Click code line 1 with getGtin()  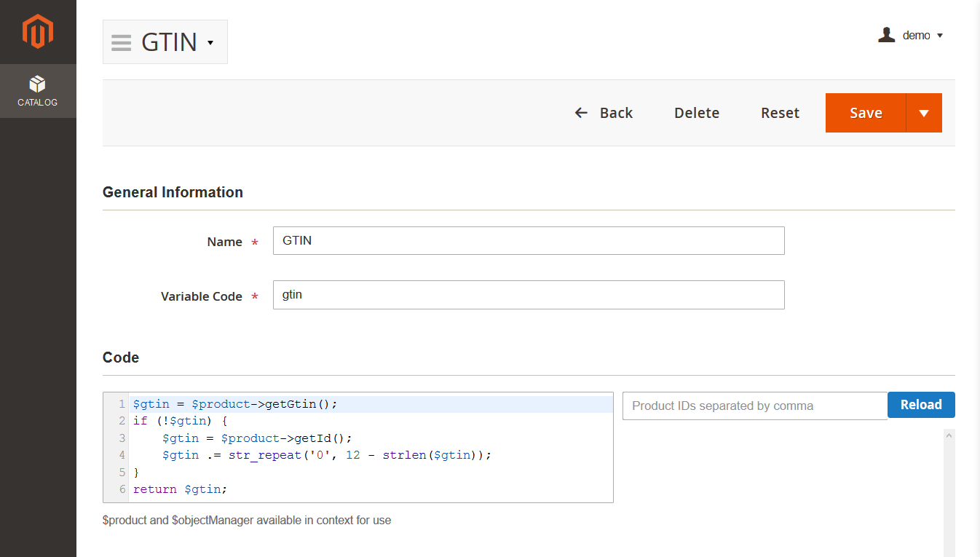pyautogui.click(x=235, y=404)
